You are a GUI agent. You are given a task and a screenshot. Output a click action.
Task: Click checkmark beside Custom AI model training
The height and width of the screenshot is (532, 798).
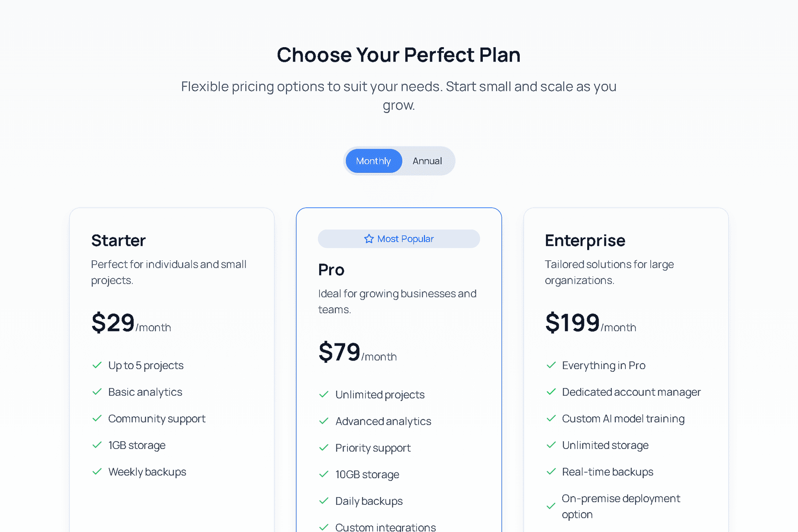551,419
